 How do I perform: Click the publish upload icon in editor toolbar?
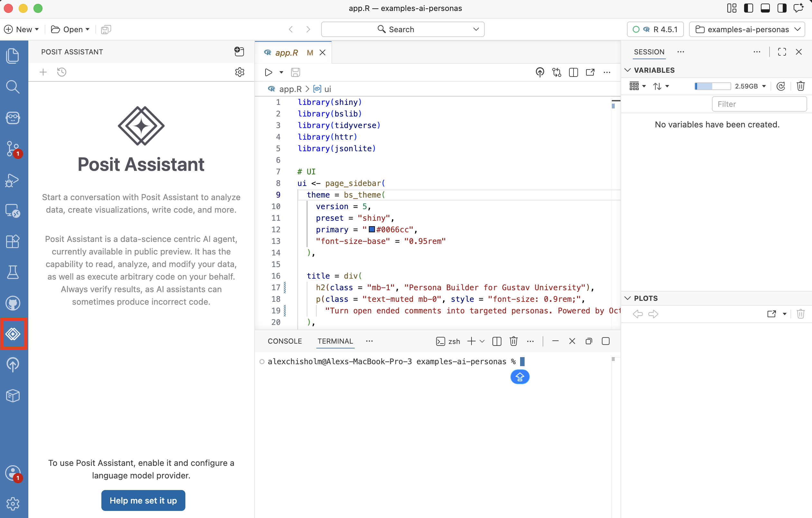click(540, 72)
